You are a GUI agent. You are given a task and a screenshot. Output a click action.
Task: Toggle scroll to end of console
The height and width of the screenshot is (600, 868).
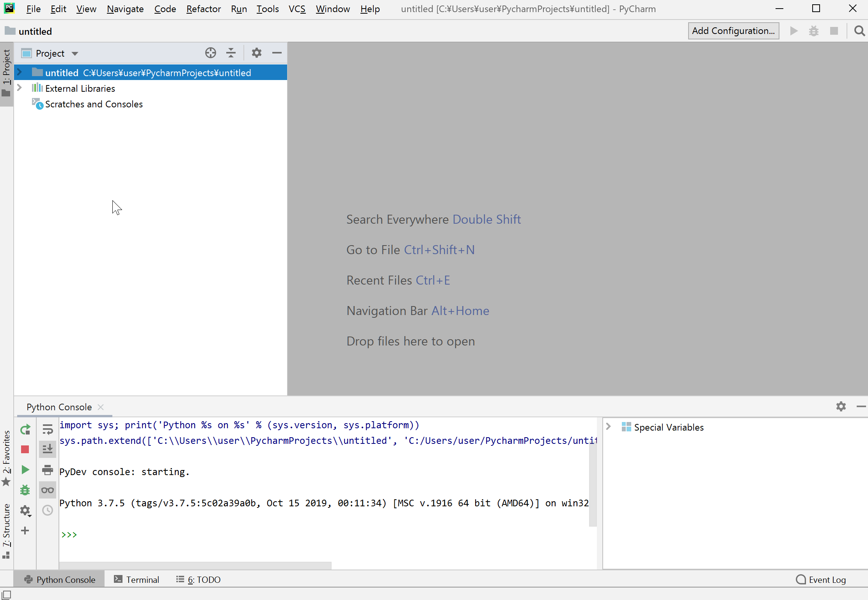tap(48, 450)
